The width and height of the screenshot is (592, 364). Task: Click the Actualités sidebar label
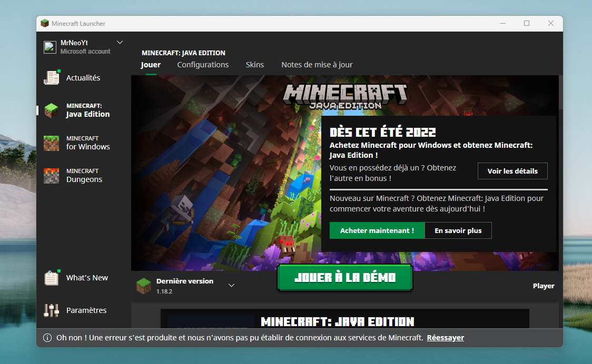83,78
